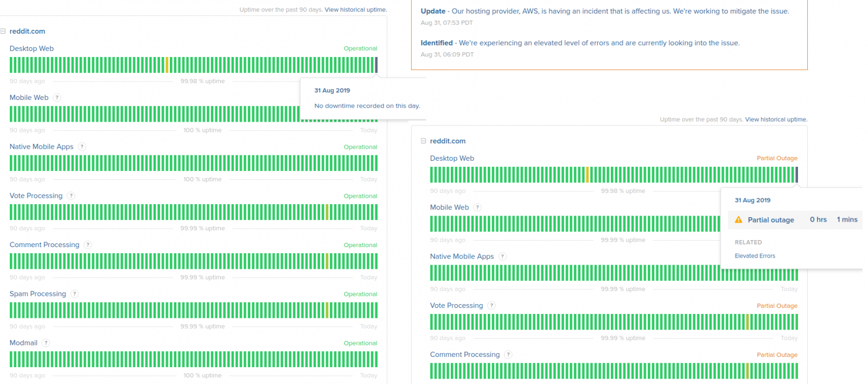This screenshot has width=868, height=384.
Task: Click 'Partial Outage' status of right Desktop Web
Action: (777, 158)
